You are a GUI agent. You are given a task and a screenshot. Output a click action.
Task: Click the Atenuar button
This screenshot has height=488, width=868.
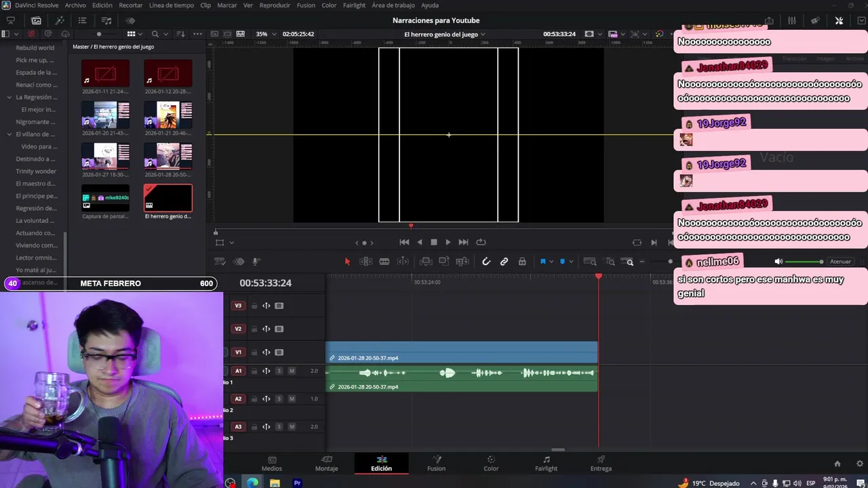(x=840, y=262)
